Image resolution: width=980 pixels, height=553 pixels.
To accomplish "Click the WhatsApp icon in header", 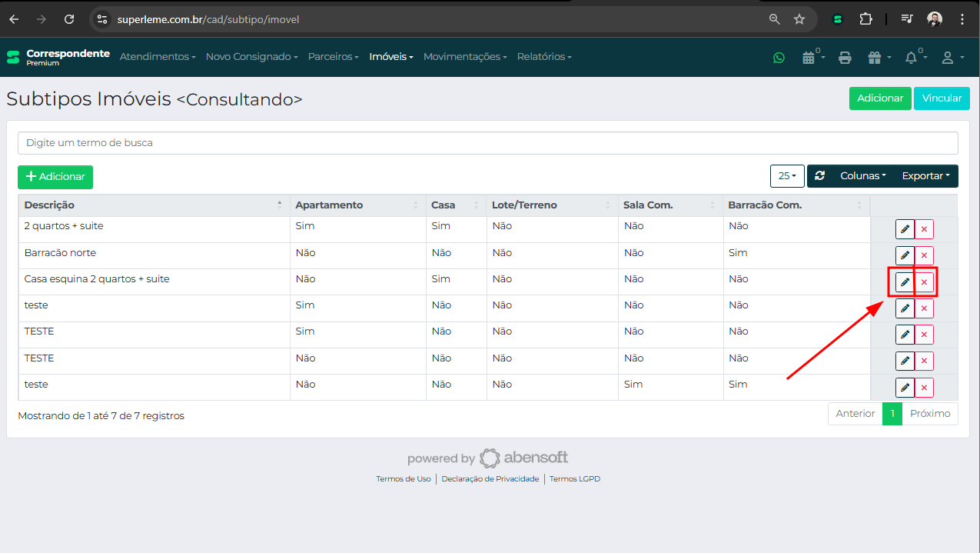I will [779, 58].
